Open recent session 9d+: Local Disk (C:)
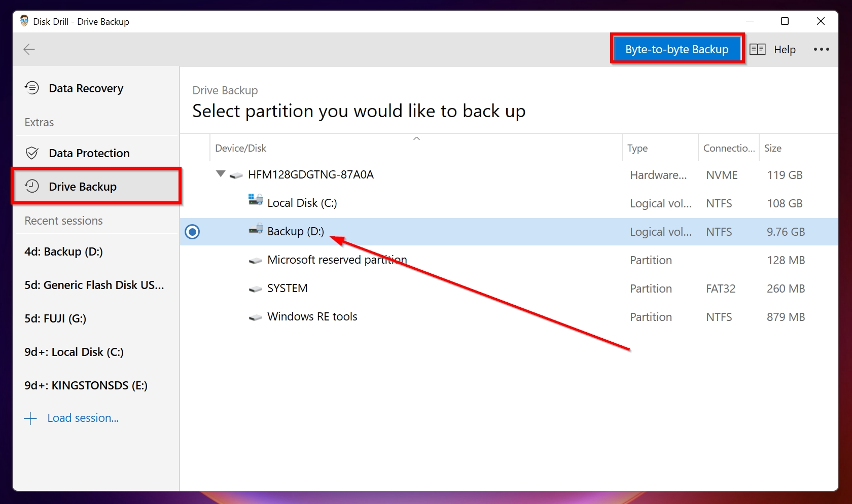The image size is (852, 504). point(74,352)
